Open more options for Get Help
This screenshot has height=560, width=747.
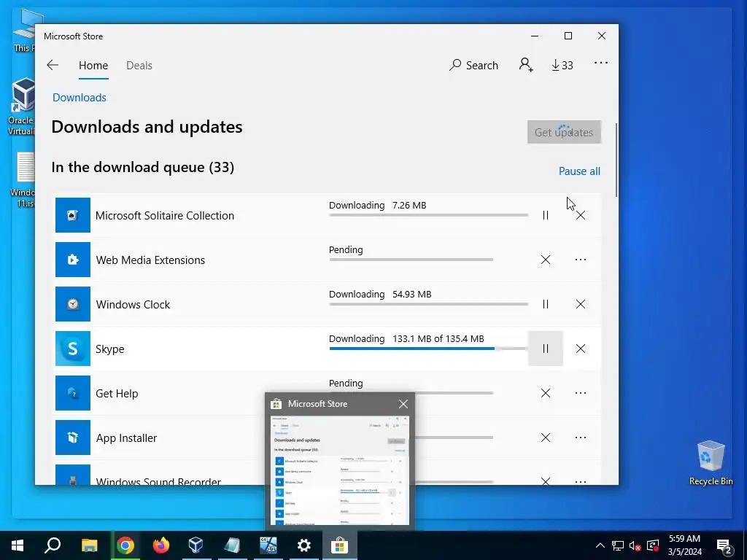click(580, 393)
